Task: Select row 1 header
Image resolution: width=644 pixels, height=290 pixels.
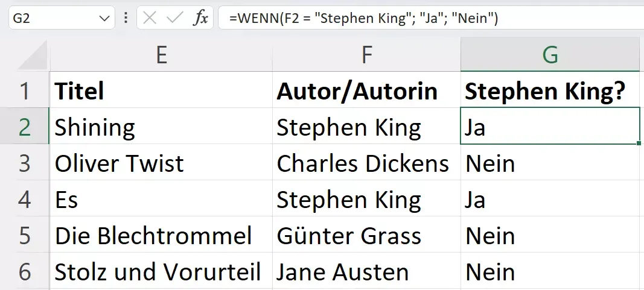Action: coord(24,91)
